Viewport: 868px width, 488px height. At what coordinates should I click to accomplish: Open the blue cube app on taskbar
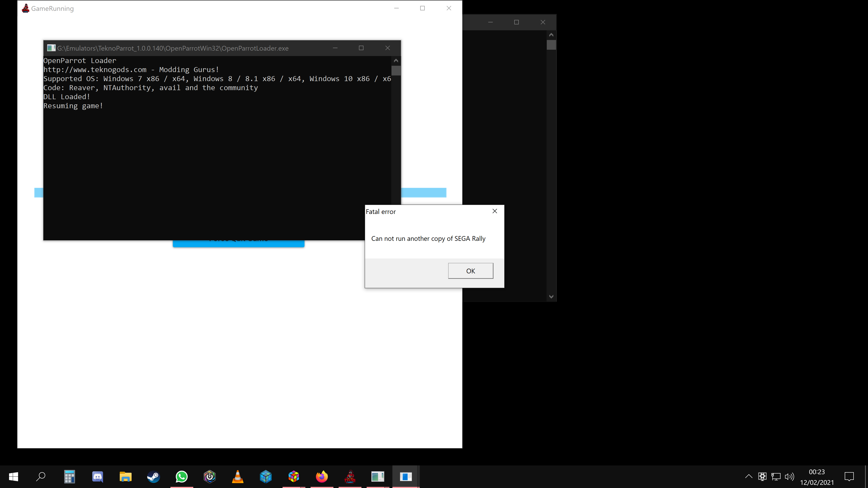pos(266,476)
